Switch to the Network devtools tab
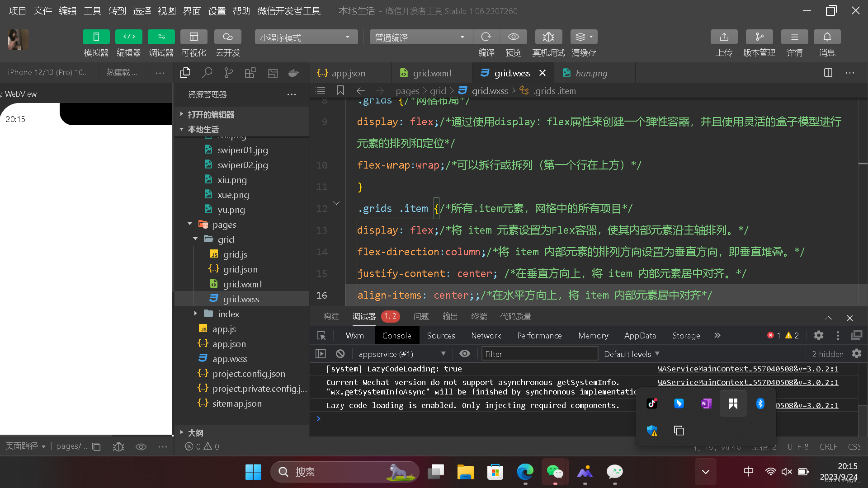 tap(486, 335)
